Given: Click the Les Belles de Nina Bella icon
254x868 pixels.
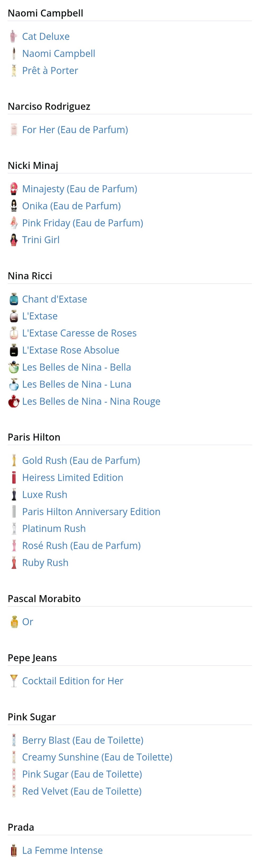Looking at the screenshot, I should [14, 367].
